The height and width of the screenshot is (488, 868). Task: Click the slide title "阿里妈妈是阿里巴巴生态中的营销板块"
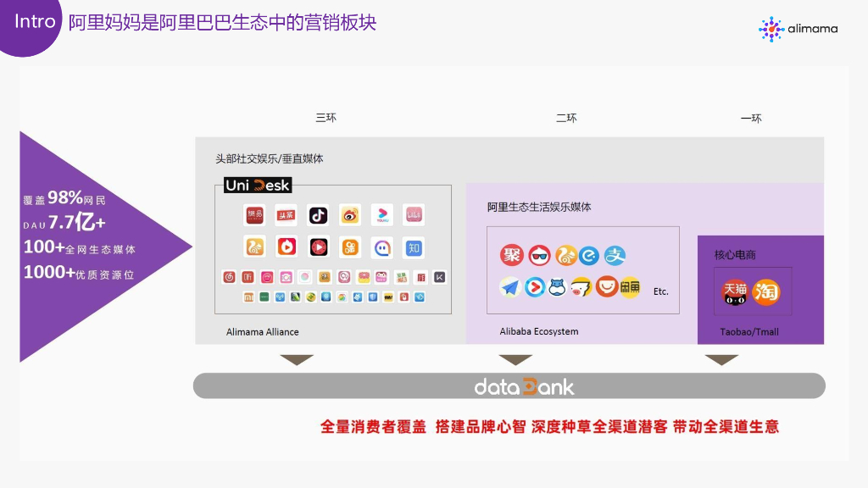coord(222,23)
